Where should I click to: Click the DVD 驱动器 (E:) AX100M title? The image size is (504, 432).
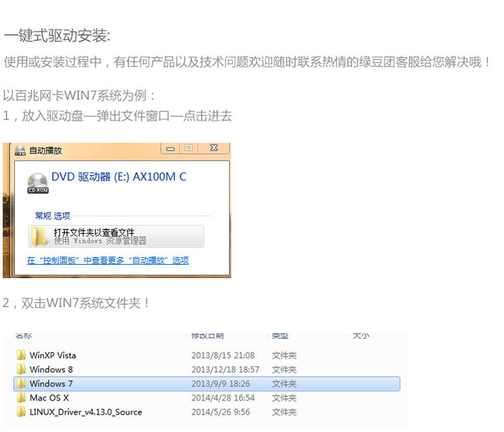119,177
